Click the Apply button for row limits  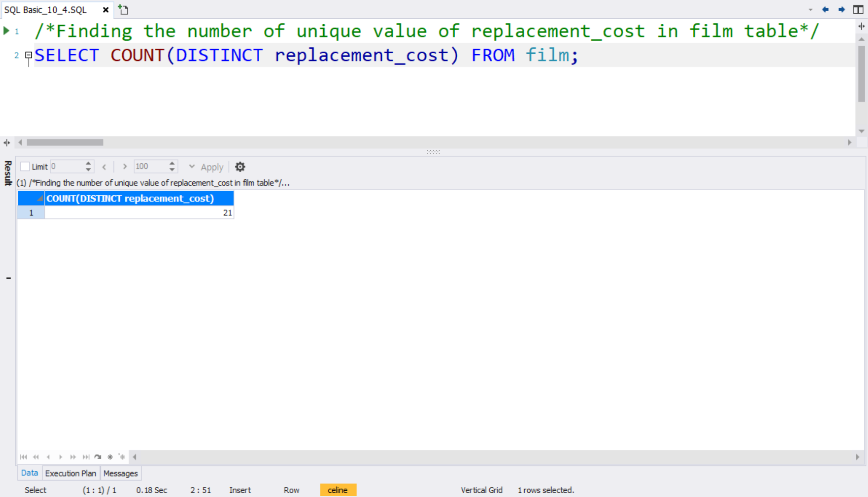pos(212,167)
